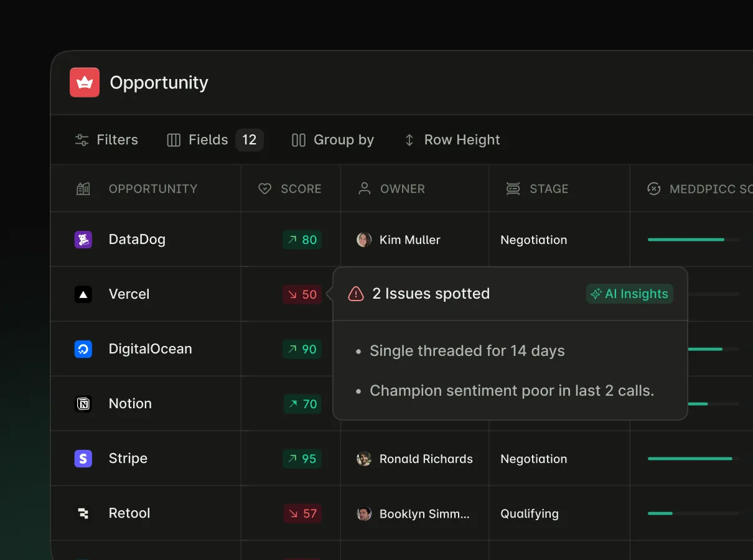Click the heart icon in Score header

265,189
